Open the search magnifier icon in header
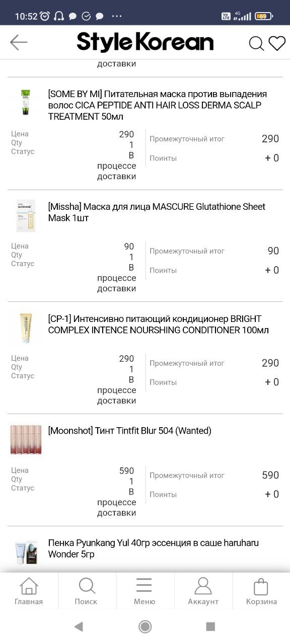Viewport: 290px width, 644px height. [x=256, y=43]
